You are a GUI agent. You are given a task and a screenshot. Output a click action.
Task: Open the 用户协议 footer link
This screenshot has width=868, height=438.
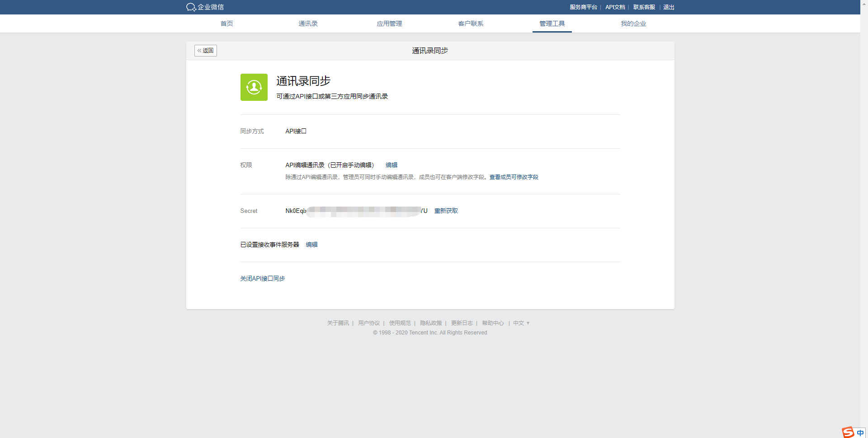coord(369,323)
